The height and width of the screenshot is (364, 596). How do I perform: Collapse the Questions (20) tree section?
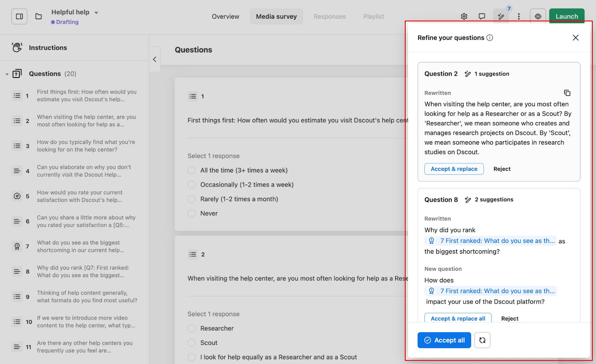click(x=7, y=74)
